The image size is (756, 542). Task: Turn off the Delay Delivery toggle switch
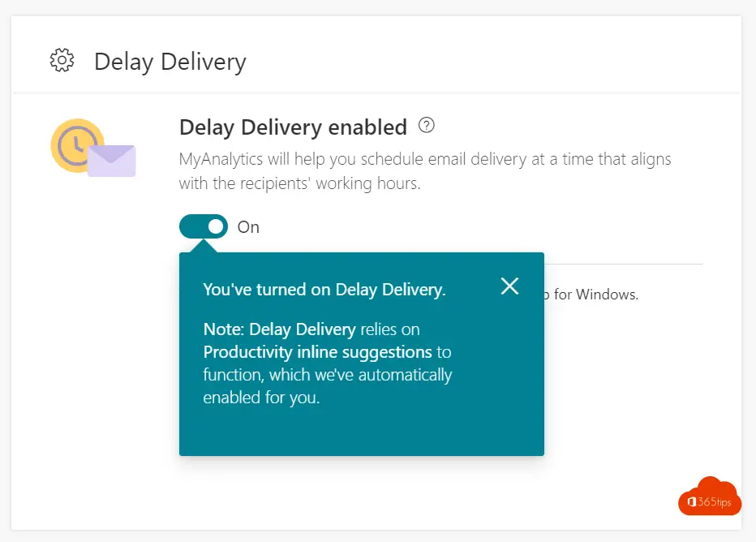tap(204, 226)
